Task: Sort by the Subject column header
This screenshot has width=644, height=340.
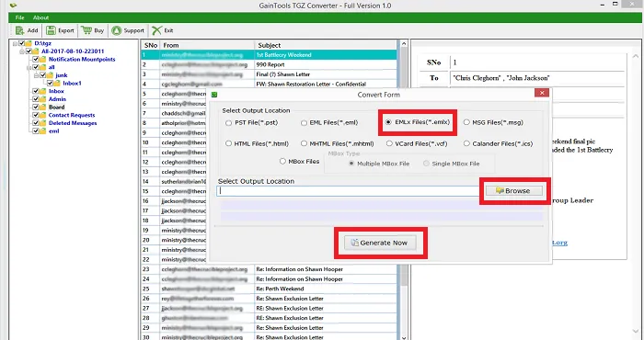Action: coord(326,45)
